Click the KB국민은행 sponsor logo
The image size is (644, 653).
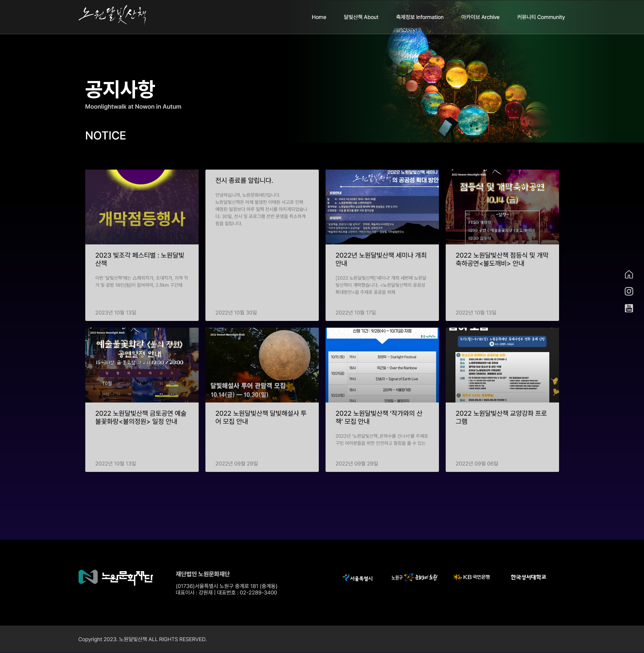[471, 577]
